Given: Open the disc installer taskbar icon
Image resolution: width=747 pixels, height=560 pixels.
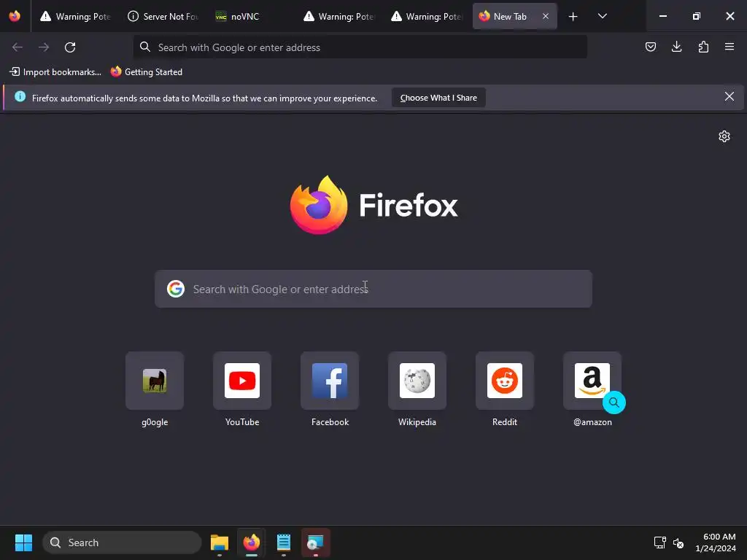Looking at the screenshot, I should tap(315, 542).
